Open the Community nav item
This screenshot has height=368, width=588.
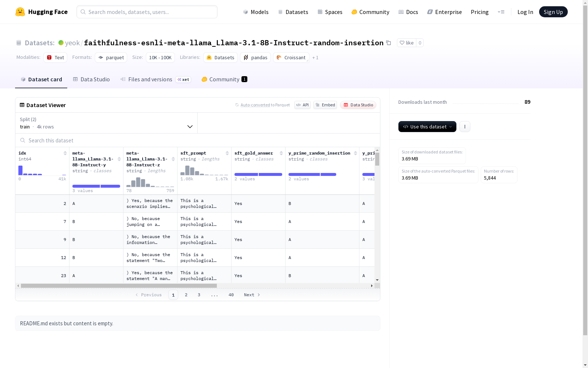click(x=370, y=12)
